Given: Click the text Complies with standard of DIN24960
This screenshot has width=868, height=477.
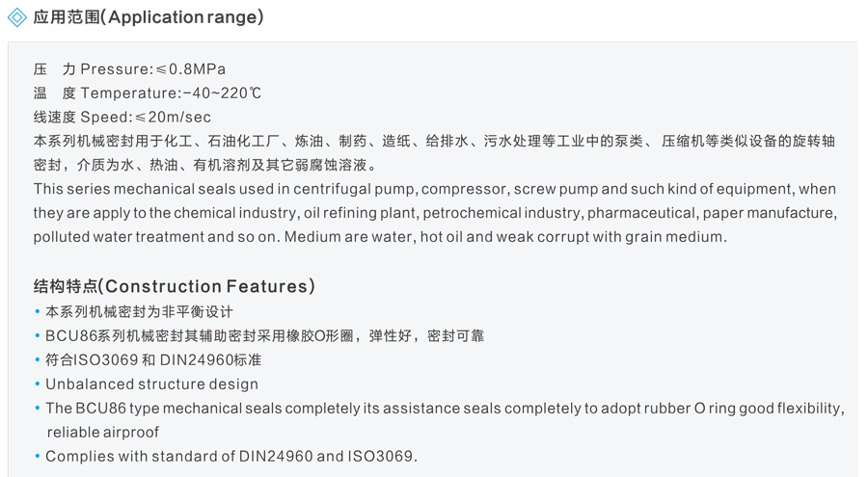Looking at the screenshot, I should (179, 456).
